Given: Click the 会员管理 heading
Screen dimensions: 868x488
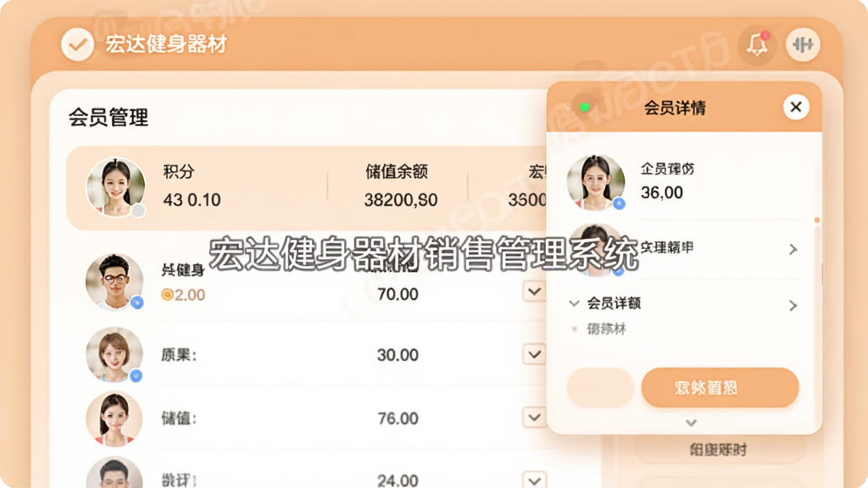Looking at the screenshot, I should pos(108,117).
